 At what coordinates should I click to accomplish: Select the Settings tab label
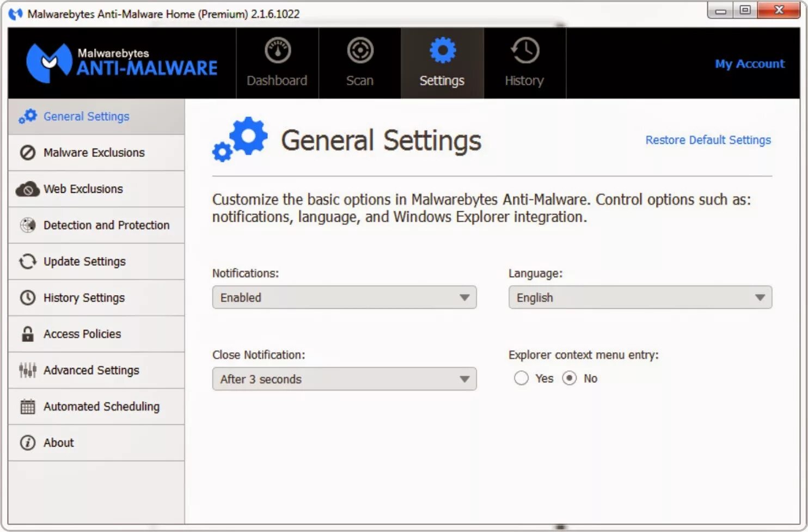pyautogui.click(x=442, y=81)
